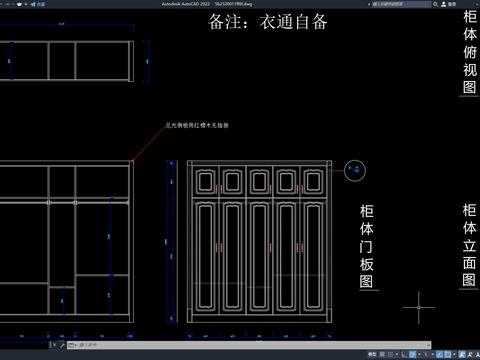Toggle 2D object snap in status bar

click(448, 354)
